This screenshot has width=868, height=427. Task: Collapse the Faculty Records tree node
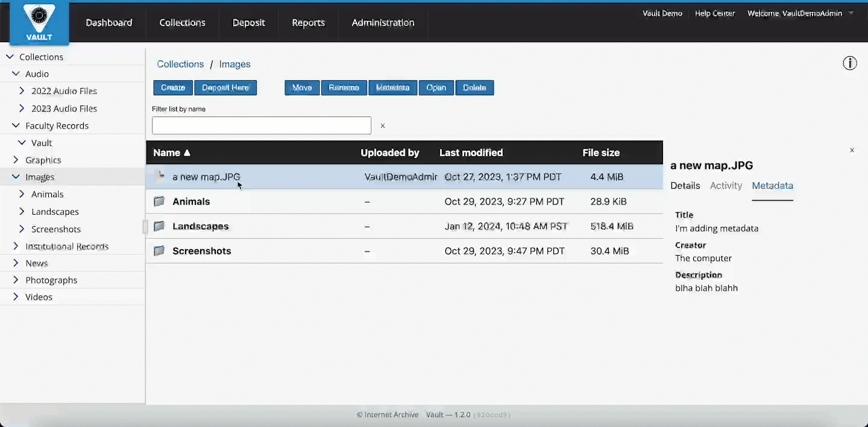pyautogui.click(x=16, y=125)
